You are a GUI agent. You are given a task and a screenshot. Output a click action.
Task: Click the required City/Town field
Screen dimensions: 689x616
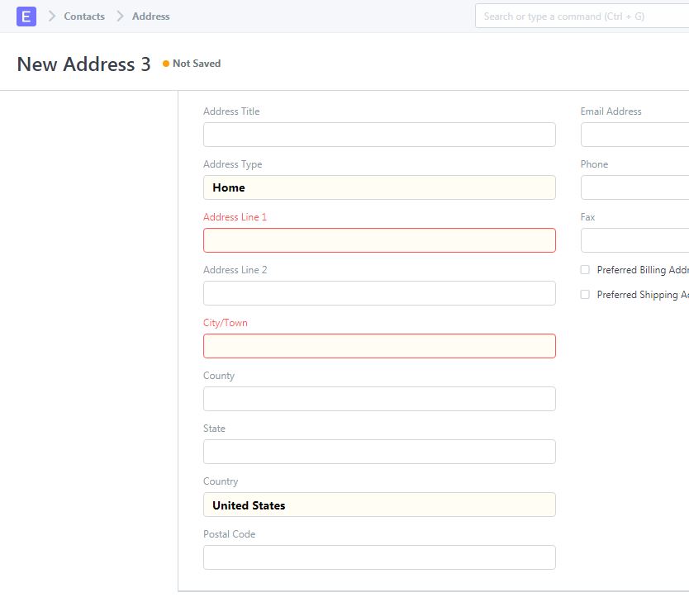point(379,346)
